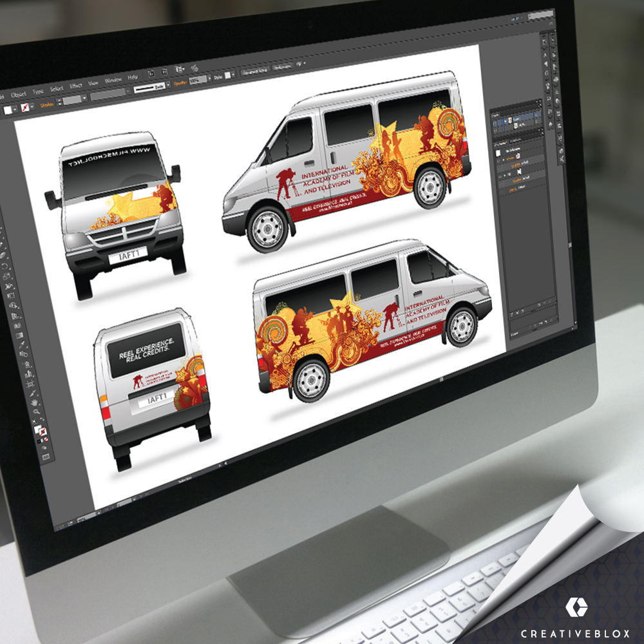Open the graphic Style swatch dropdown
The height and width of the screenshot is (644, 644).
click(x=233, y=74)
